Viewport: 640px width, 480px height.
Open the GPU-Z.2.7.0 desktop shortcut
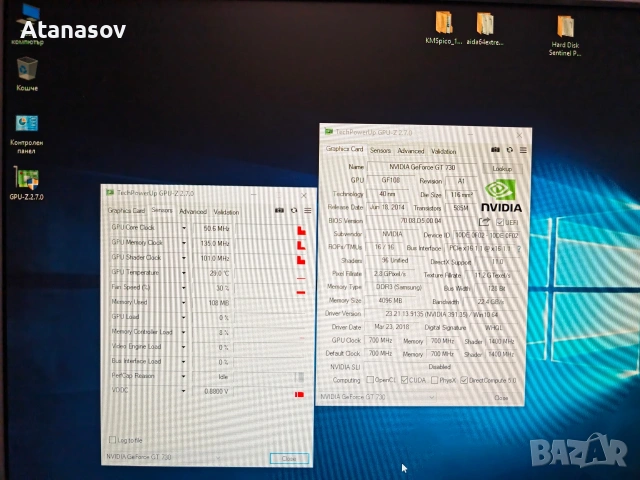click(x=27, y=183)
